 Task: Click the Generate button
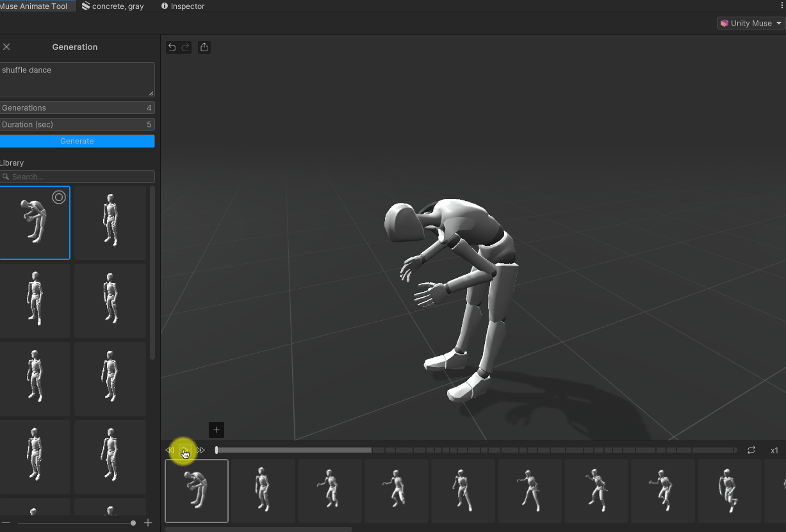(77, 141)
